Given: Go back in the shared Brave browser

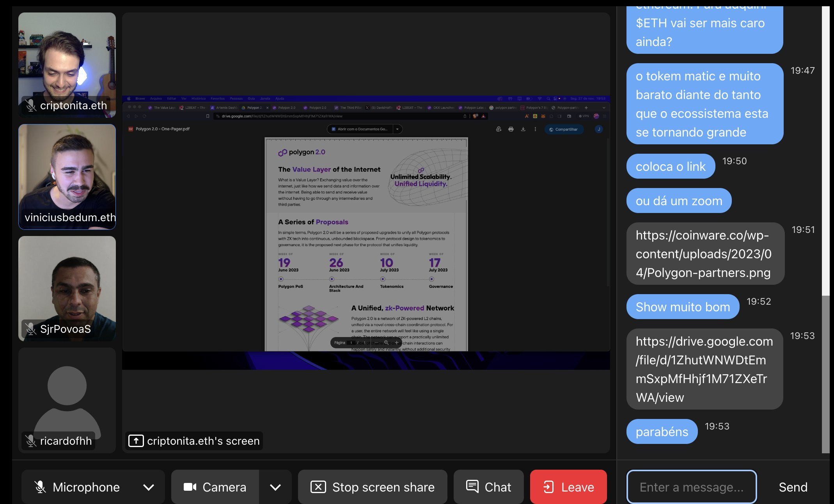Looking at the screenshot, I should point(128,116).
